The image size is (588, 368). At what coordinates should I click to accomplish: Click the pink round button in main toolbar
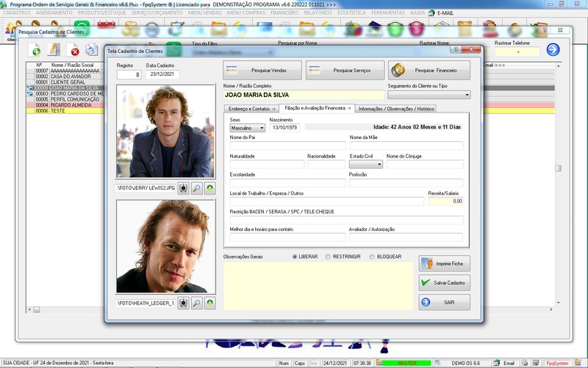tap(417, 29)
